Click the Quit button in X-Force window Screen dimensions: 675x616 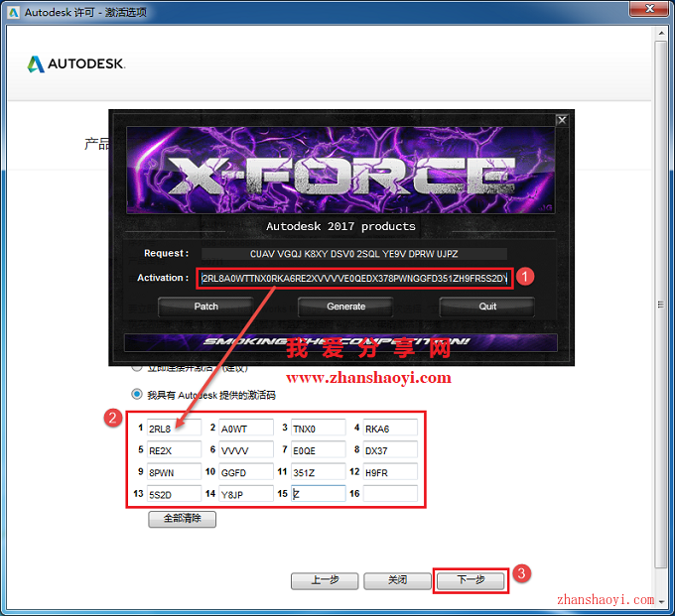(x=486, y=307)
